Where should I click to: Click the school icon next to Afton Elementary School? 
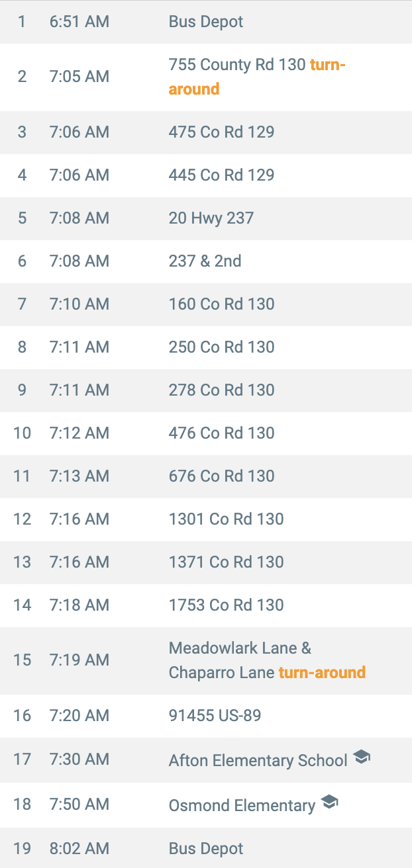[x=361, y=757]
